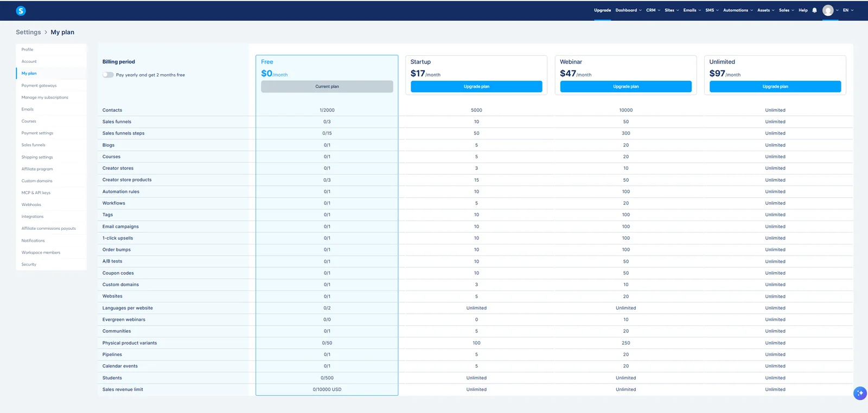Click the '1/2000' contacts value
The height and width of the screenshot is (413, 868).
(327, 110)
